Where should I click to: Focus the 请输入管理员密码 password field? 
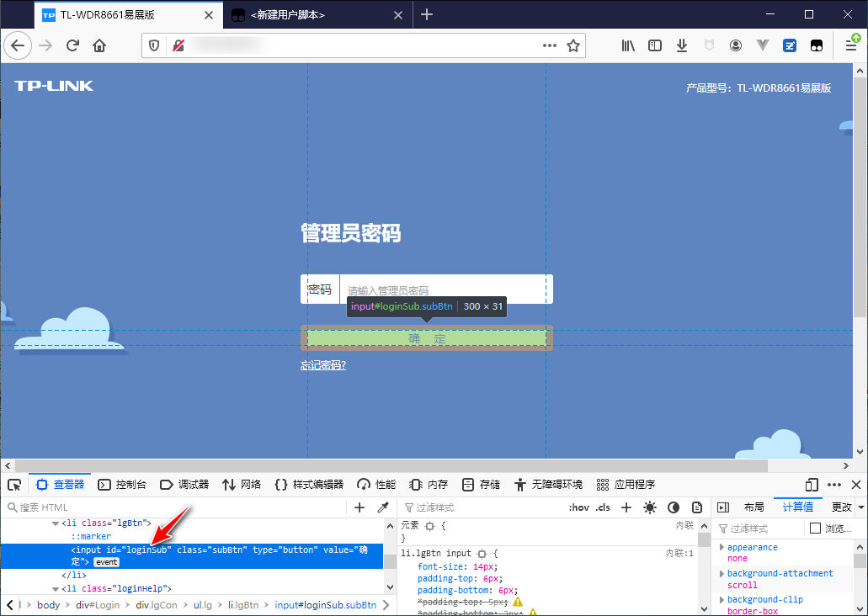446,289
